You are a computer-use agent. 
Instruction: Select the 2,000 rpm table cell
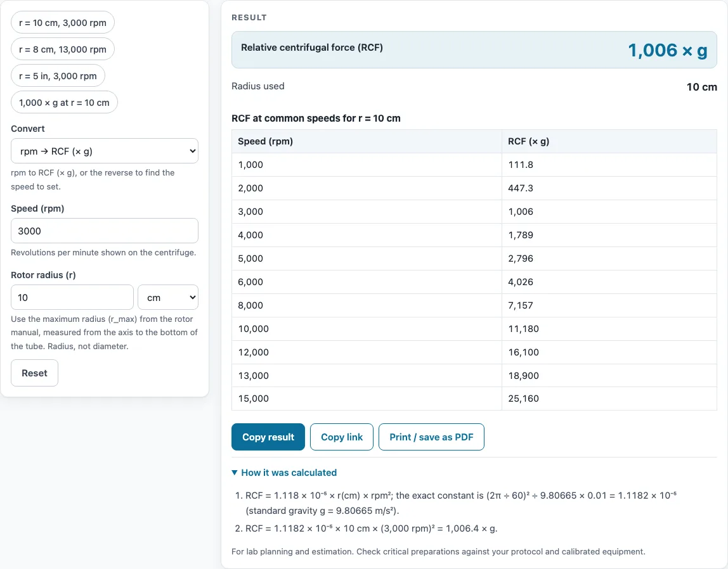(367, 188)
